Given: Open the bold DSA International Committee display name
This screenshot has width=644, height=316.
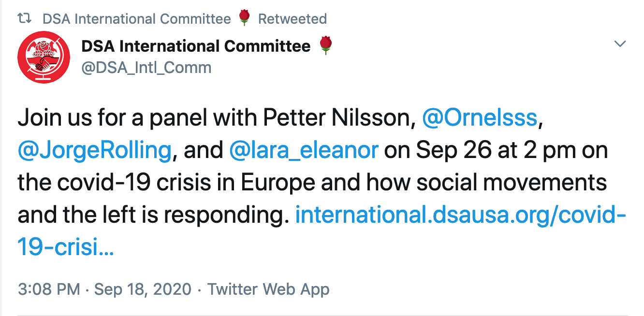Looking at the screenshot, I should [196, 46].
